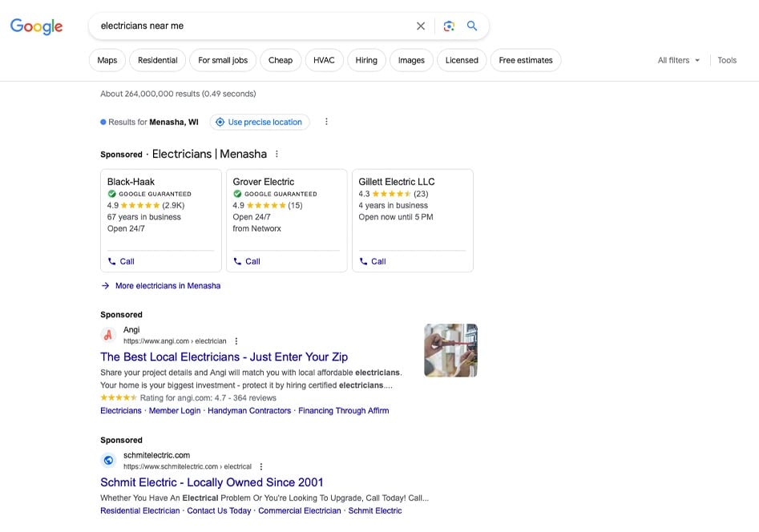The image size is (759, 532).
Task: Select the Maps filter chip
Action: click(107, 60)
